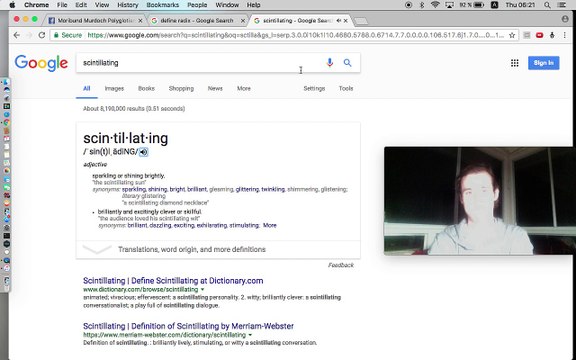Open the Tools search options
Screen dimensions: 576x360
[x=346, y=89]
